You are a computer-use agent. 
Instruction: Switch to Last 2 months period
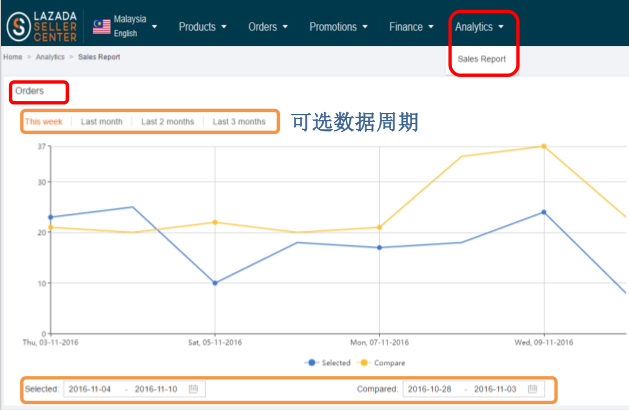point(167,122)
